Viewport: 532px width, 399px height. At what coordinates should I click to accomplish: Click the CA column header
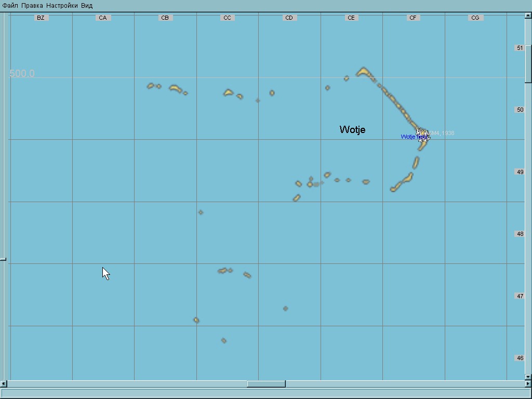(103, 18)
